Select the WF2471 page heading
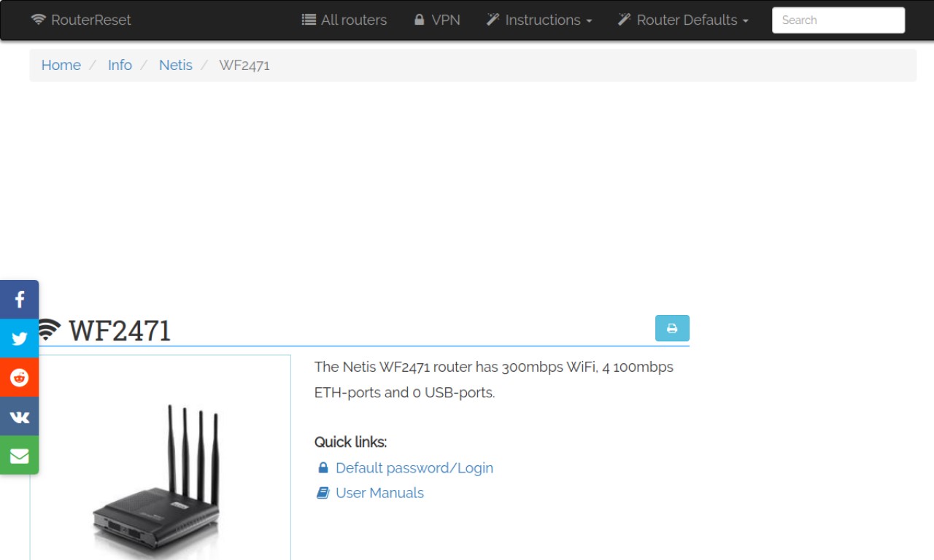The width and height of the screenshot is (934, 560). pyautogui.click(x=120, y=330)
